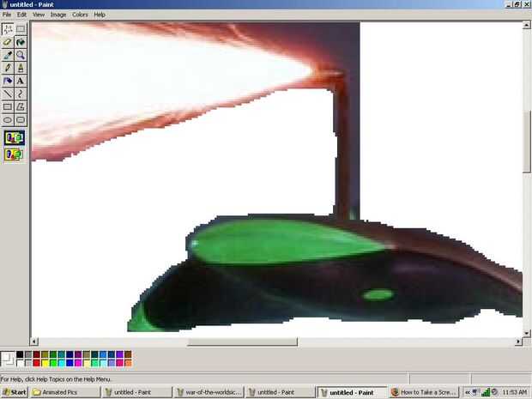This screenshot has height=399, width=532.
Task: Select the Rounded Rectangle tool
Action: [21, 120]
